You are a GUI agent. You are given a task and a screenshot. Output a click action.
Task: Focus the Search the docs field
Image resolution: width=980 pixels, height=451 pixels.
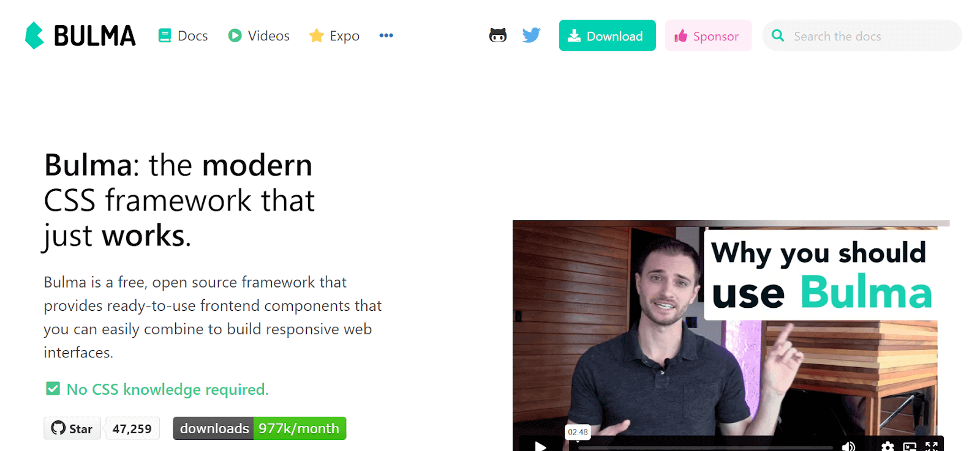click(862, 35)
